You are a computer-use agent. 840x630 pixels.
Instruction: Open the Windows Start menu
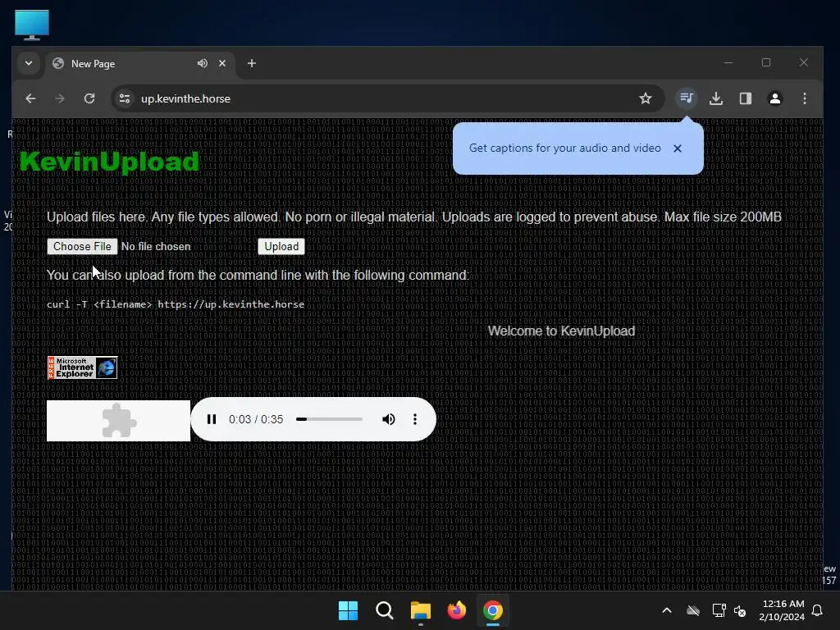pyautogui.click(x=348, y=610)
